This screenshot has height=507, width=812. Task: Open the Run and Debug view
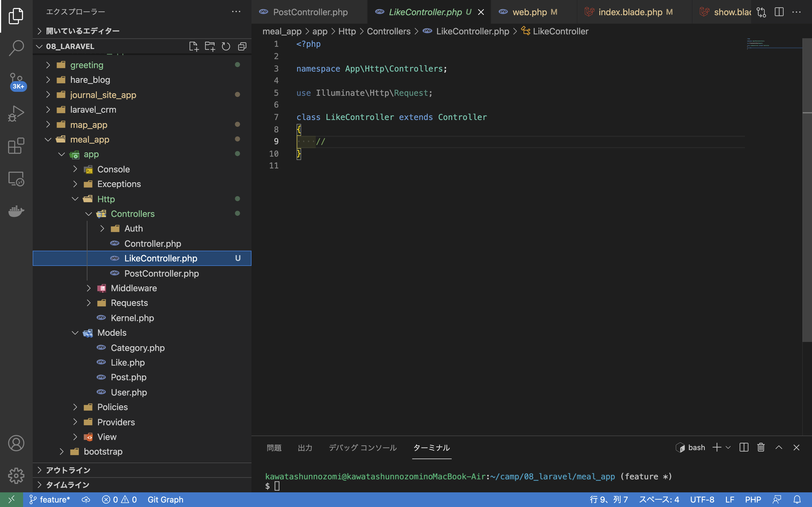tap(16, 114)
